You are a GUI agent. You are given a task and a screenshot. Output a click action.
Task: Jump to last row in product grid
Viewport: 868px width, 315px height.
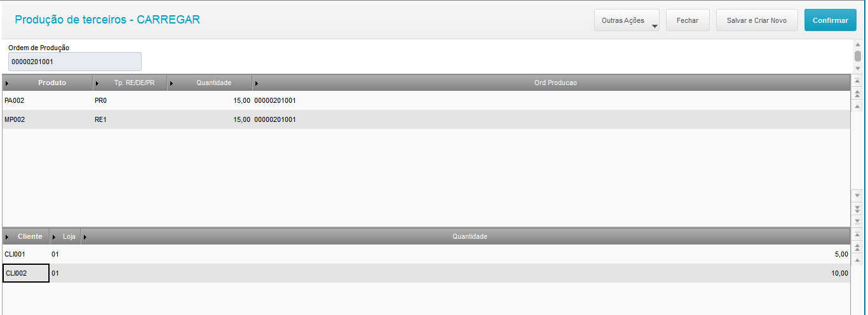coord(857,220)
